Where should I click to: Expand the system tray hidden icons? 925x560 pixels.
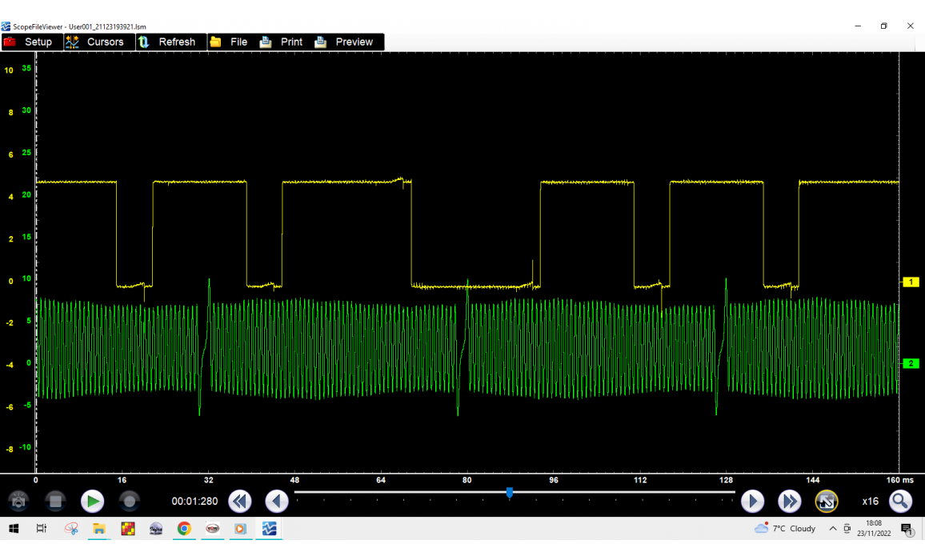tap(832, 529)
